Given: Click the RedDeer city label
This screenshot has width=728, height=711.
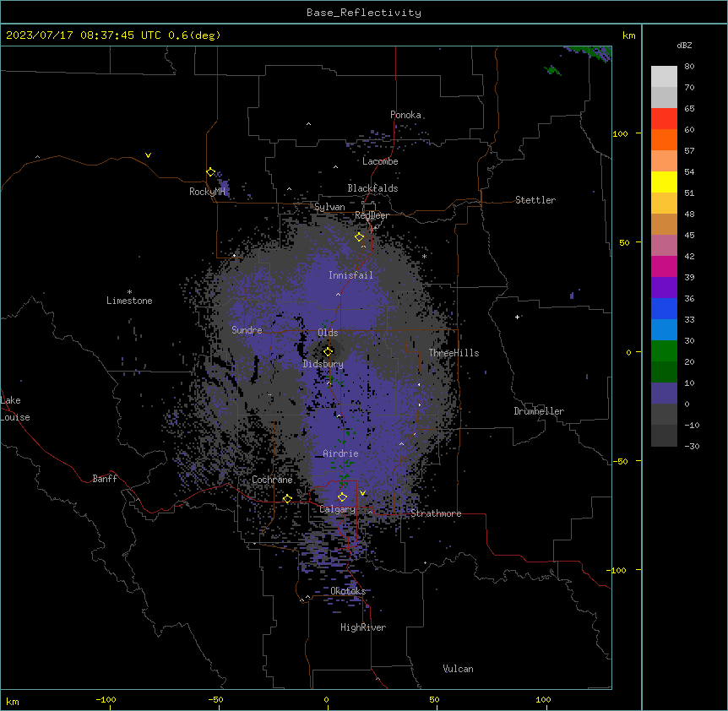Looking at the screenshot, I should point(372,215).
